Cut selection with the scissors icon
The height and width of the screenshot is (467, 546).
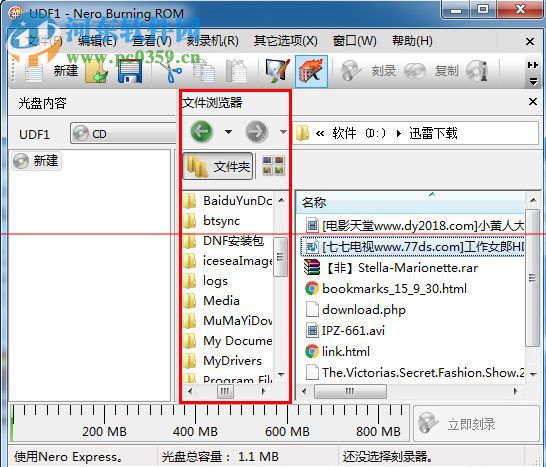[x=172, y=71]
